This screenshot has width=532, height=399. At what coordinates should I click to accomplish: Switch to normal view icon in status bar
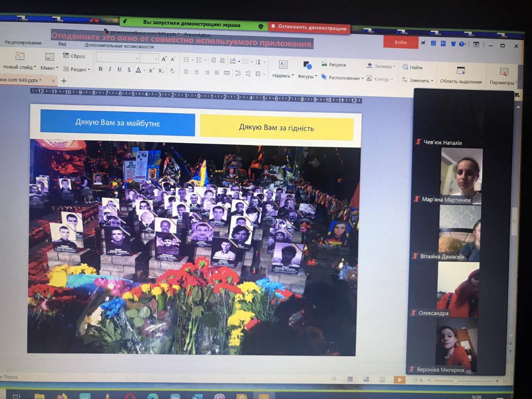350,379
